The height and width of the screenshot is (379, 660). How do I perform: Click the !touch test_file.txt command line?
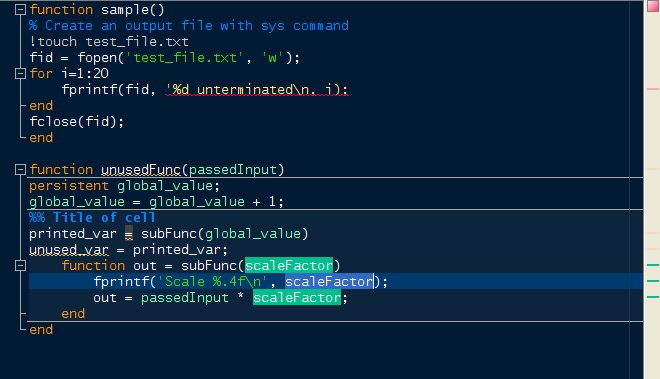coord(109,42)
